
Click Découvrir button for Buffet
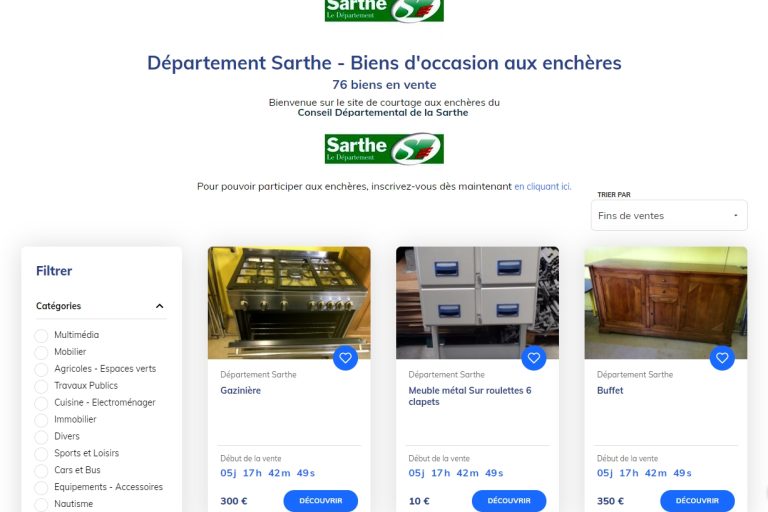click(697, 501)
